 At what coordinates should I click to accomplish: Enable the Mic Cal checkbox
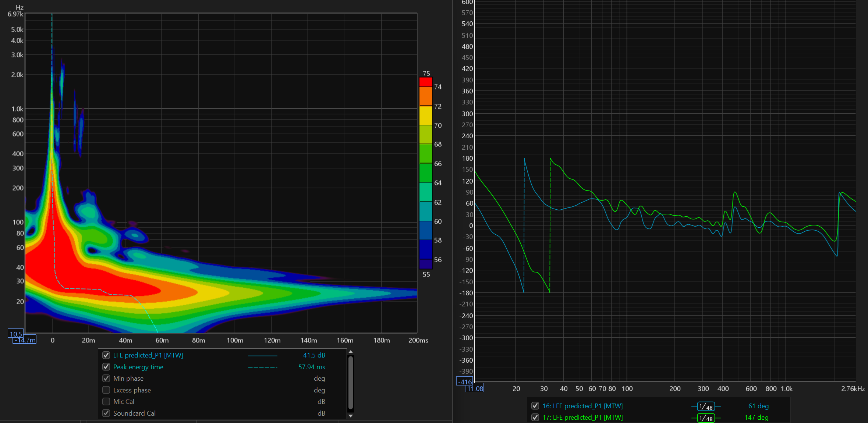click(106, 401)
